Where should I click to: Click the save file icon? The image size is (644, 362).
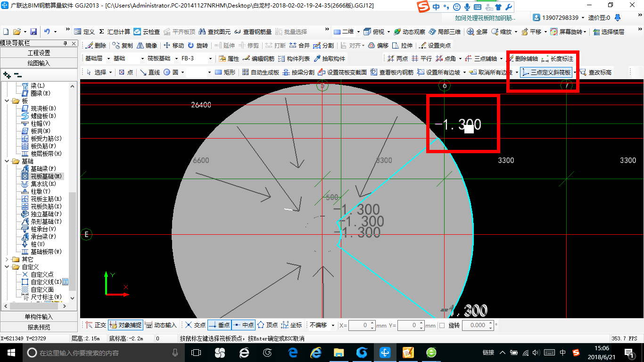[33, 32]
